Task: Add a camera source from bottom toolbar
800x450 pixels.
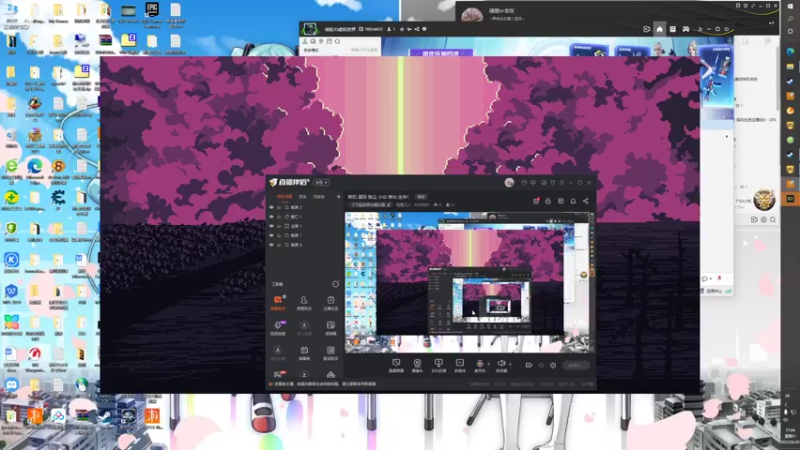Action: click(x=417, y=365)
